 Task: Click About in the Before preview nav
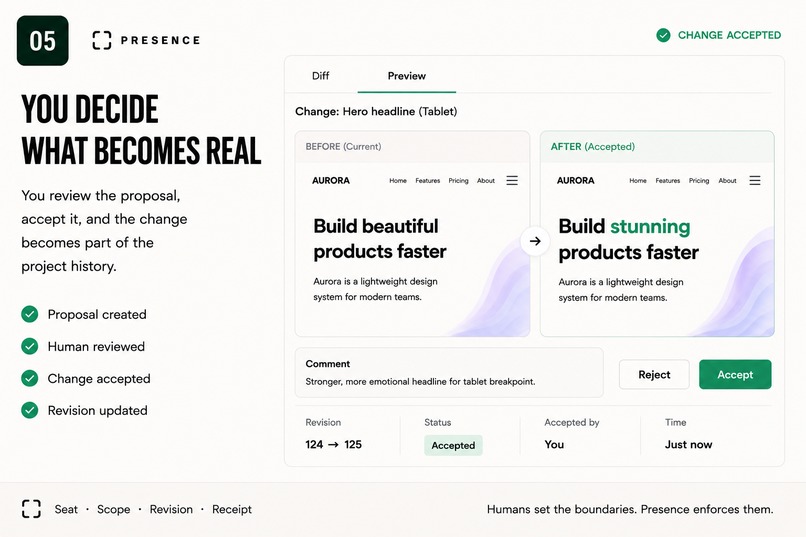tap(486, 181)
